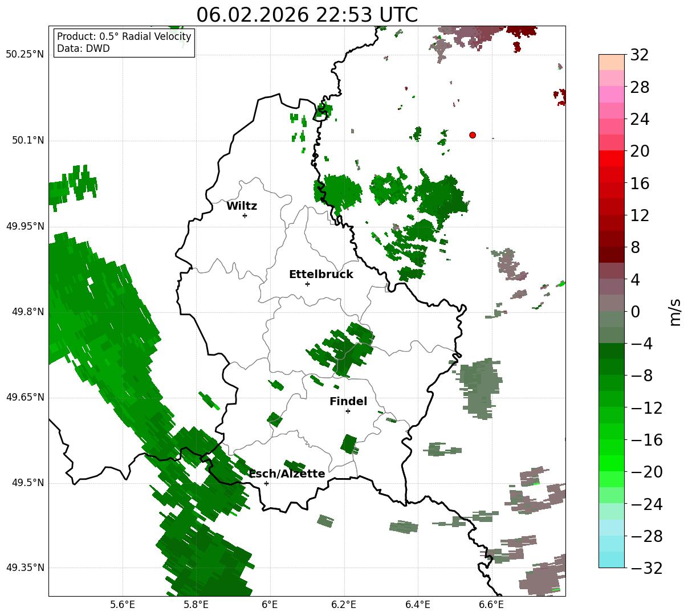Image resolution: width=688 pixels, height=616 pixels.
Task: Click the colorbar value 4
Action: 635,280
